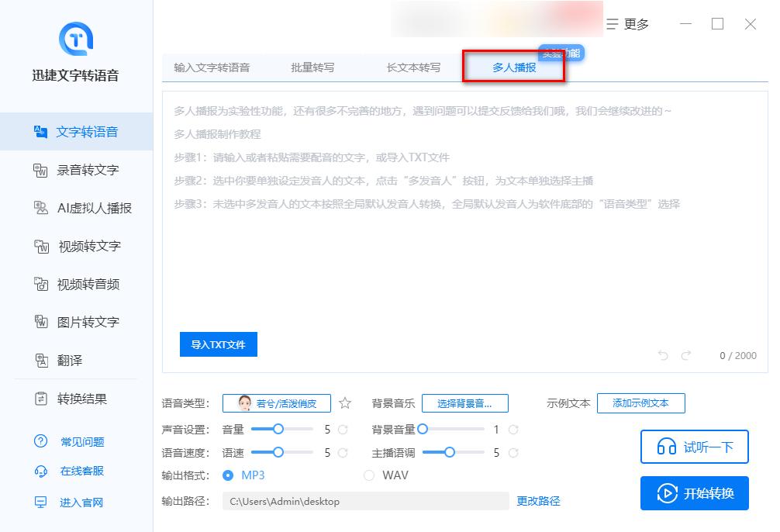
Task: Open the 录音转文字 sidebar icon
Action: click(x=41, y=170)
